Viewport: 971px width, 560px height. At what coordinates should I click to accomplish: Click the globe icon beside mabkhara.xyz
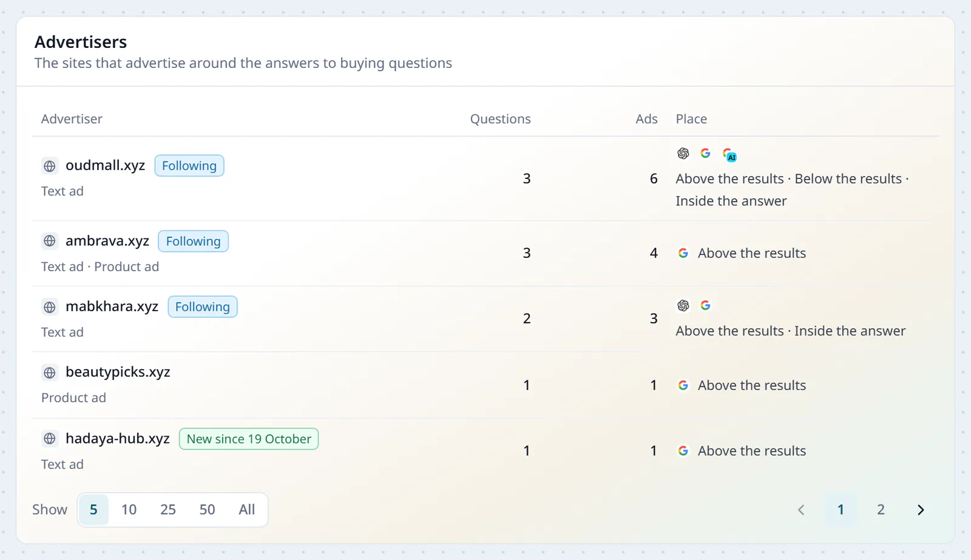coord(50,307)
